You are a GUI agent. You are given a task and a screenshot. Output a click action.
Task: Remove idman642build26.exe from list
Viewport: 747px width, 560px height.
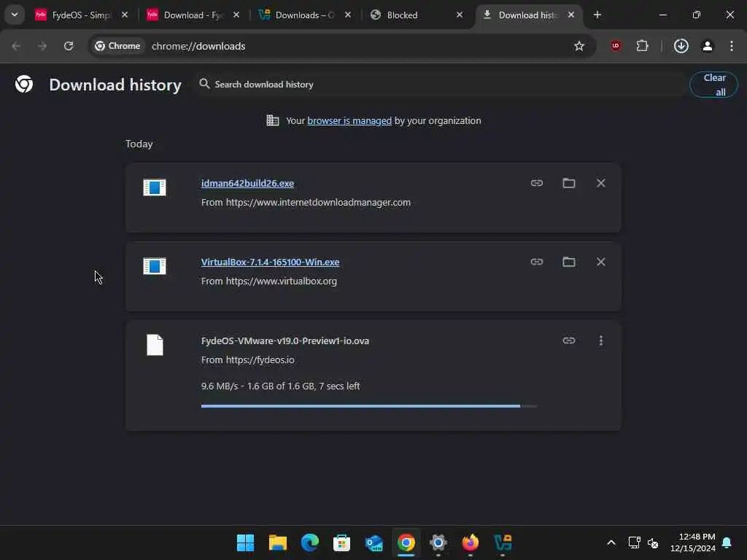601,183
